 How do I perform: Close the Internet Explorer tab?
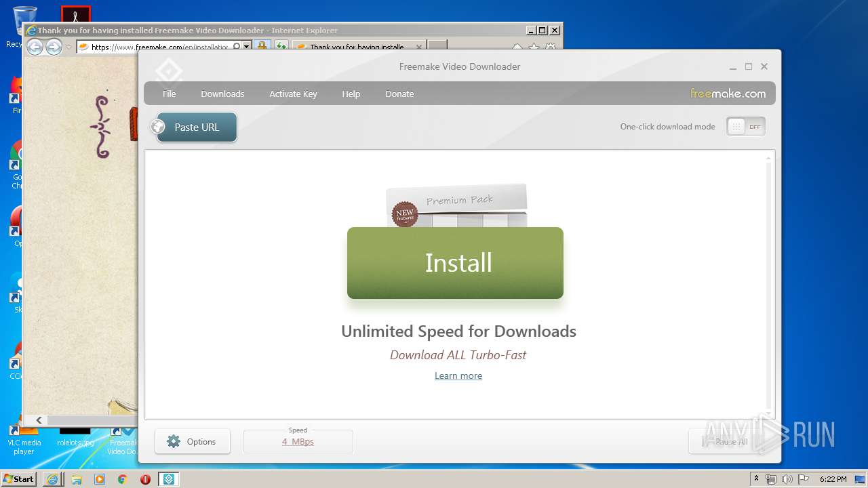click(418, 47)
